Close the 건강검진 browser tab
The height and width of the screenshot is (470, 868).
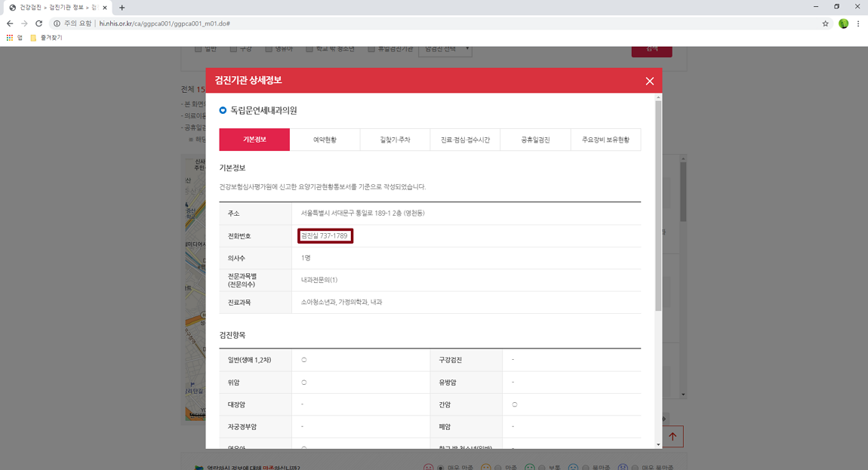click(x=105, y=8)
